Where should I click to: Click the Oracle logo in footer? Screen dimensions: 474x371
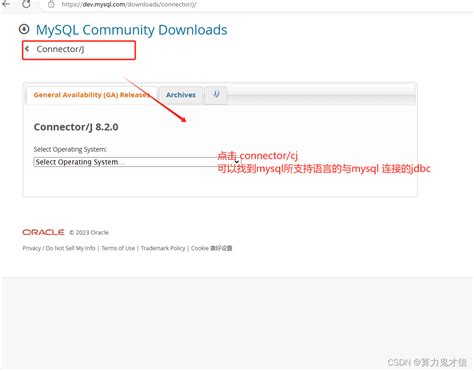pyautogui.click(x=43, y=232)
